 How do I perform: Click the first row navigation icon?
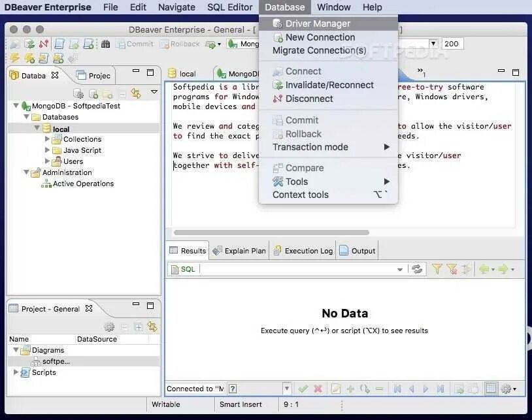(x=397, y=389)
